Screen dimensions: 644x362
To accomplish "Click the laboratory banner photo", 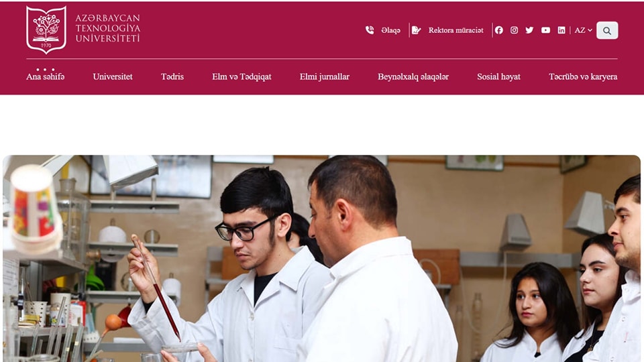I will 321,258.
